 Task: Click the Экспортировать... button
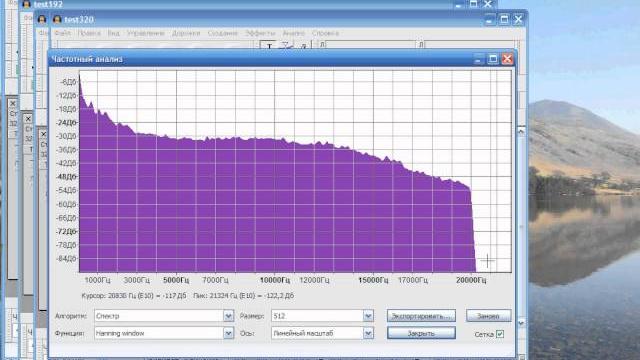point(421,316)
